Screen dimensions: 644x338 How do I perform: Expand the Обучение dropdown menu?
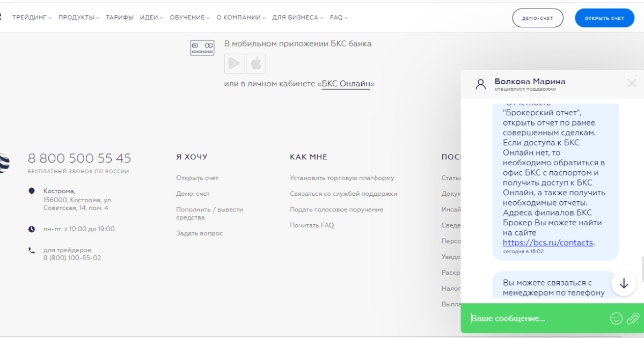[x=190, y=18]
